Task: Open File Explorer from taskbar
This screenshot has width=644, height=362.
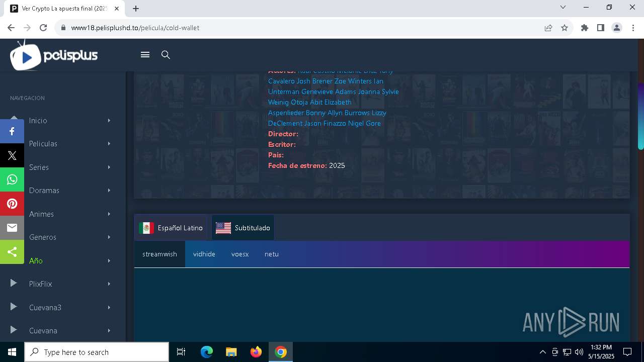Action: [231, 352]
